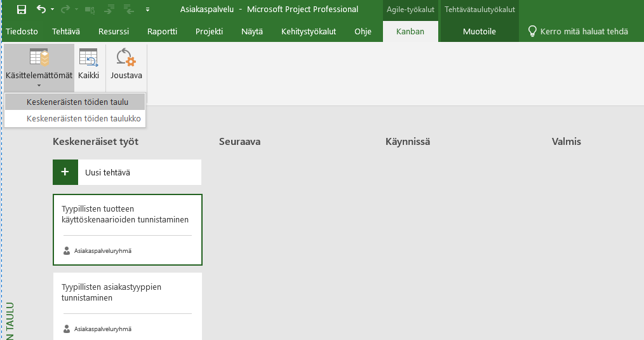This screenshot has height=340, width=644.
Task: Open the Muotoile tab
Action: (480, 32)
